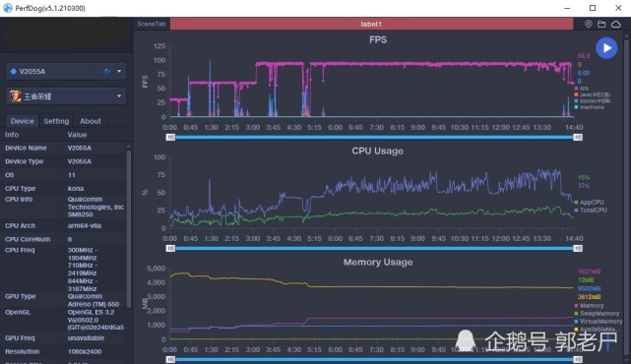Select the OpenGL row label

pyautogui.click(x=18, y=312)
